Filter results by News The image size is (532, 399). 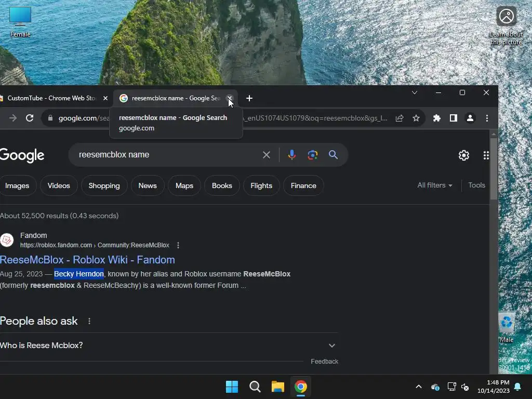click(148, 185)
